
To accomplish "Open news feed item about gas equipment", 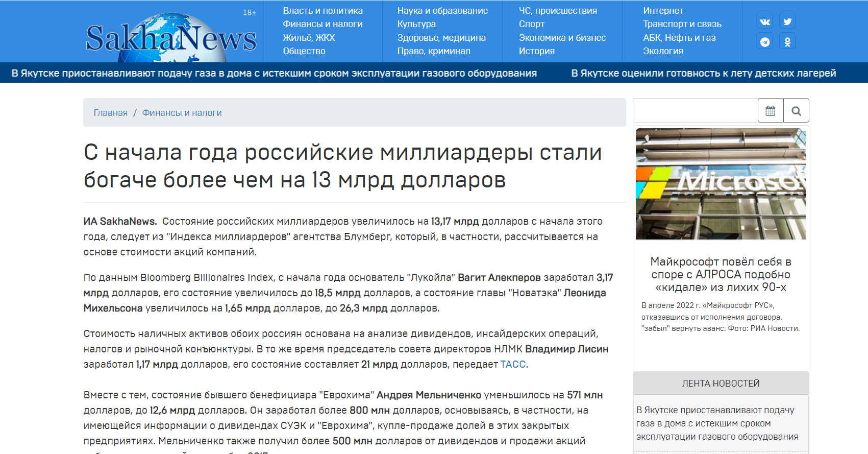I will click(717, 423).
